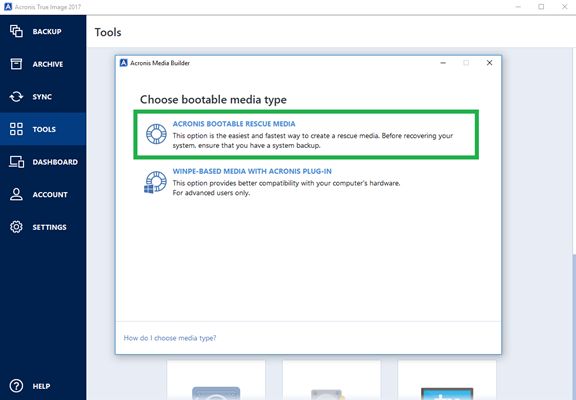Open the Backup section icon
Image resolution: width=576 pixels, height=400 pixels.
point(16,31)
